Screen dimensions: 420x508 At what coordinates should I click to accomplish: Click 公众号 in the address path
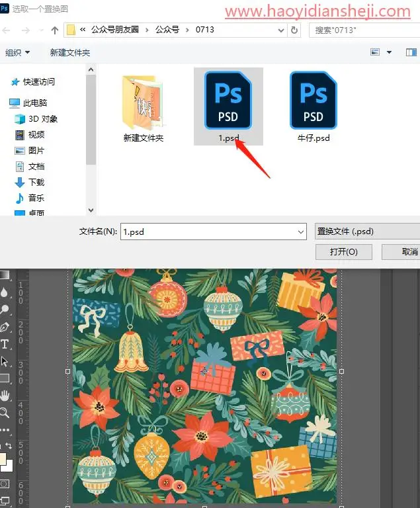(x=167, y=30)
